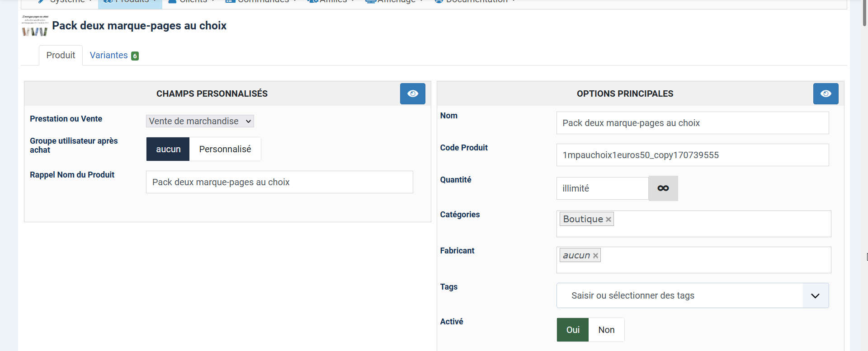The width and height of the screenshot is (868, 351).
Task: Remove the aucun manufacturer tag
Action: (595, 256)
